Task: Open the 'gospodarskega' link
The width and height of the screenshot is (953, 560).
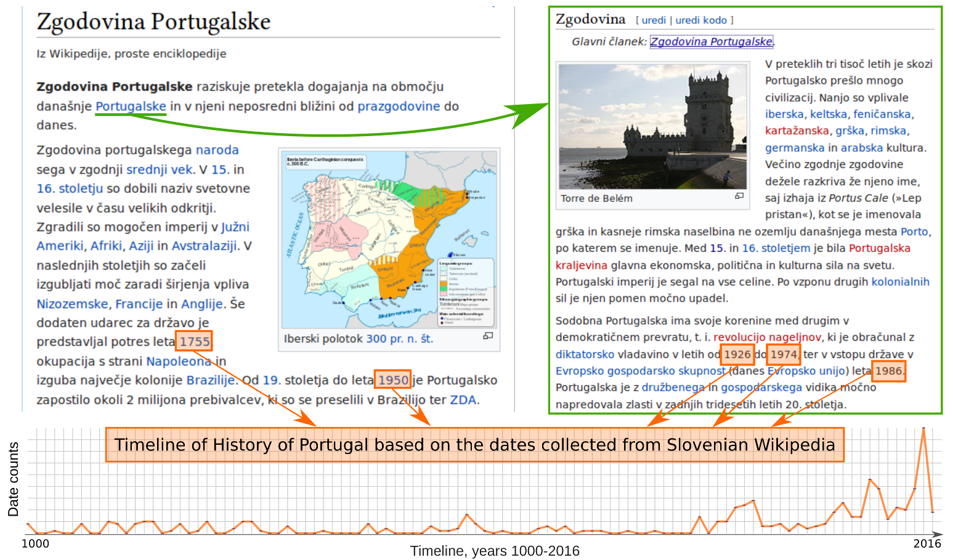Action: [761, 388]
